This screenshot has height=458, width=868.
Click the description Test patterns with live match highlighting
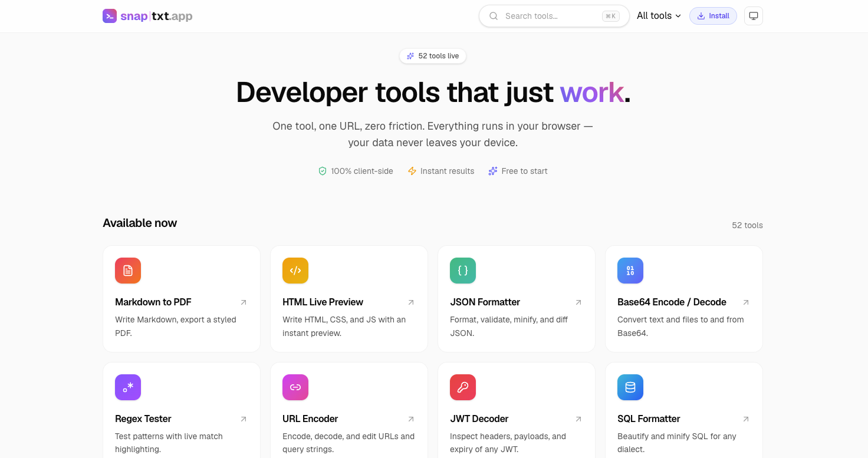(x=169, y=443)
